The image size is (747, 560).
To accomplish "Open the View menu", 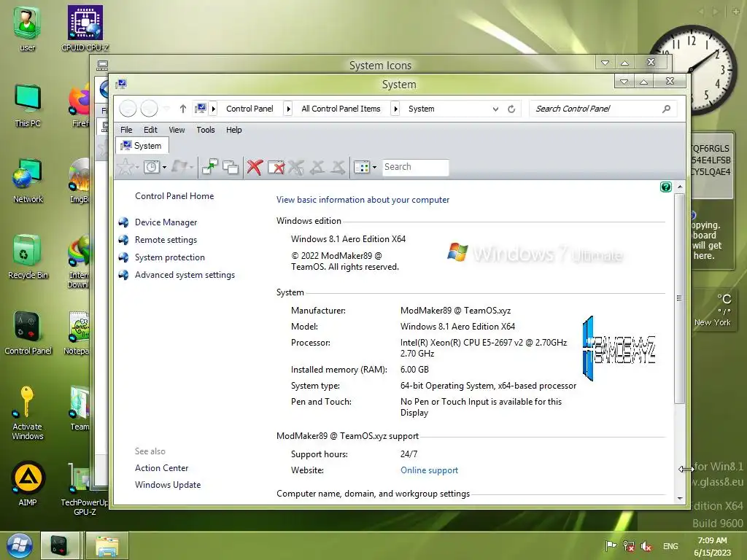I will (x=177, y=130).
